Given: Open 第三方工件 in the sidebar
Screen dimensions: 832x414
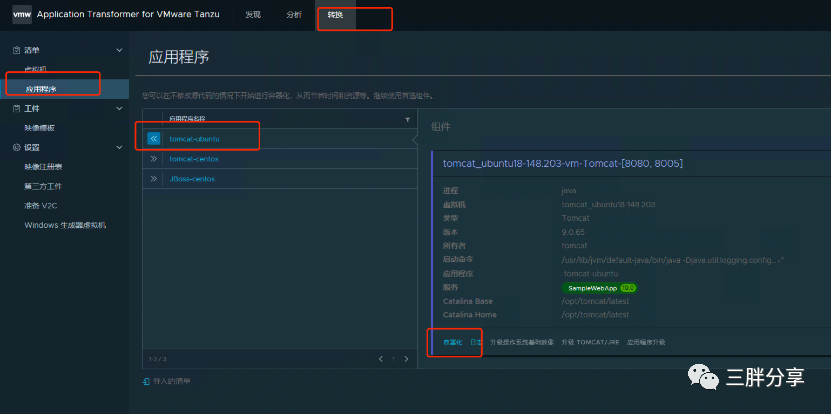Looking at the screenshot, I should (x=43, y=186).
